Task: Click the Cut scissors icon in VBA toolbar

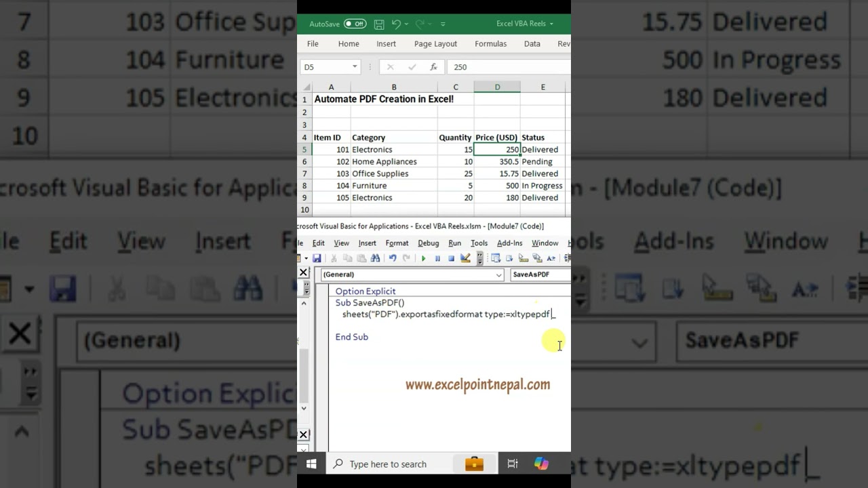Action: pyautogui.click(x=334, y=258)
